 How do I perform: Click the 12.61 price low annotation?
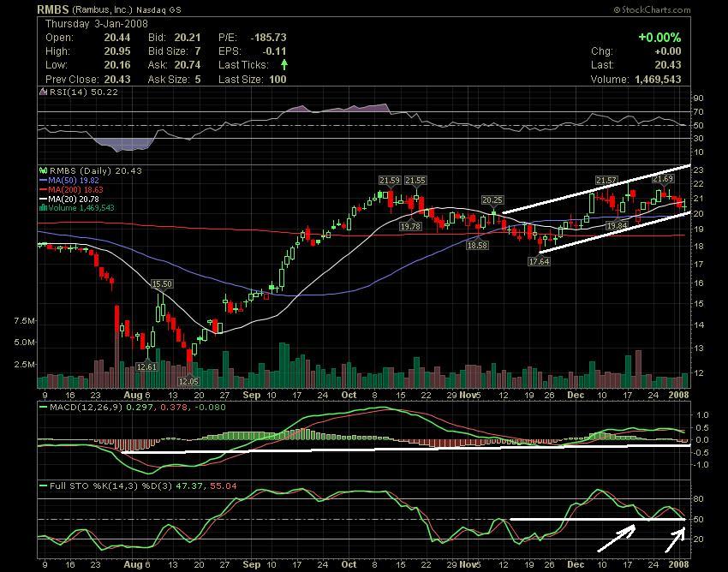[146, 366]
